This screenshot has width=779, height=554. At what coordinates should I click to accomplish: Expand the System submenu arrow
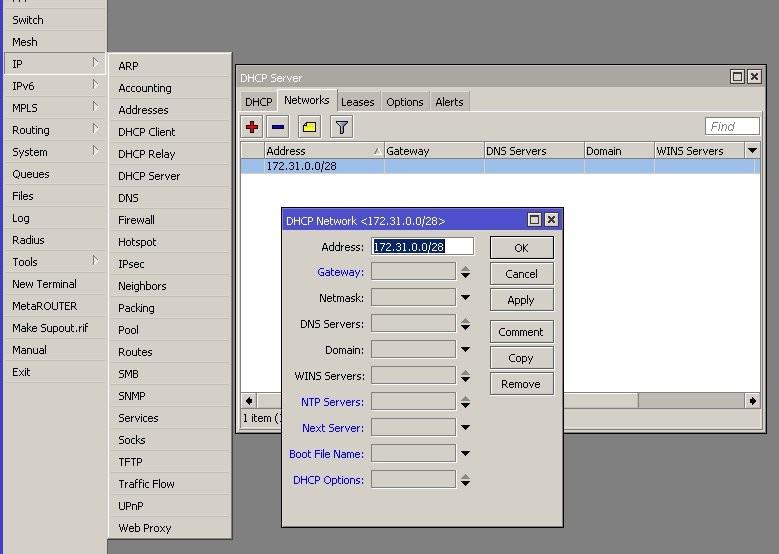tap(95, 151)
